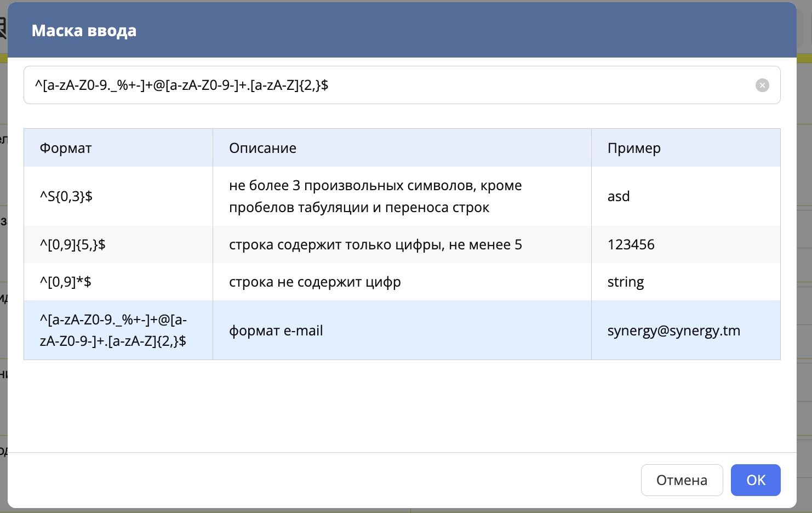Click the описание 'формат e-mail'
Image resolution: width=812 pixels, height=513 pixels.
tap(276, 330)
